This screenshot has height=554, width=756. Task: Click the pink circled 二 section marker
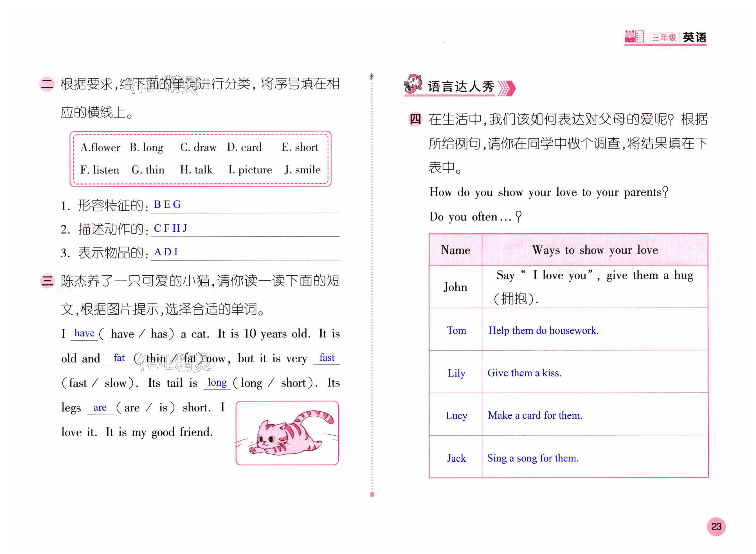pos(47,84)
